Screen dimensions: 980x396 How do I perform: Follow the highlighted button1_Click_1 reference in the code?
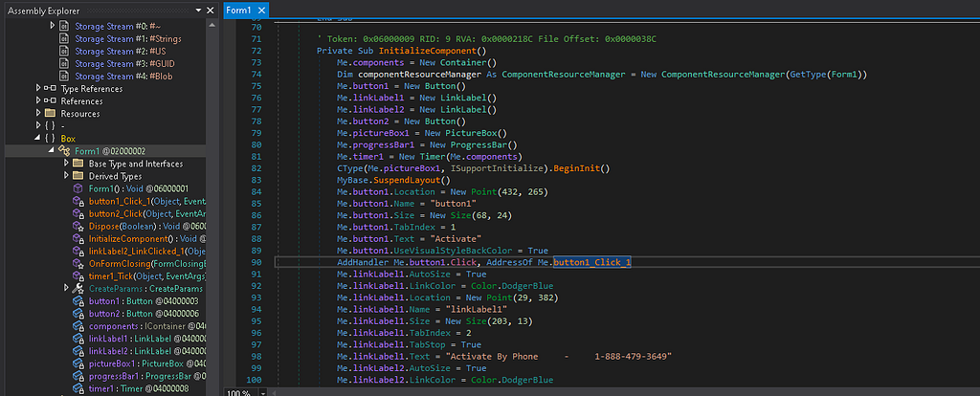pyautogui.click(x=591, y=262)
